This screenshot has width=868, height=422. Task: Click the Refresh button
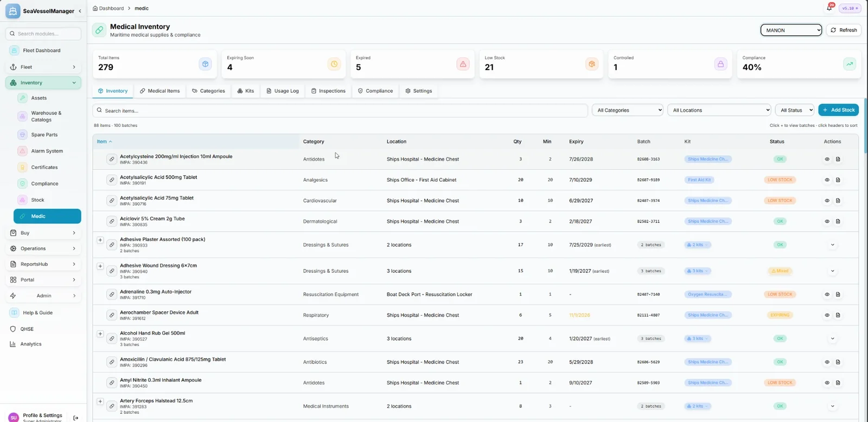(844, 30)
